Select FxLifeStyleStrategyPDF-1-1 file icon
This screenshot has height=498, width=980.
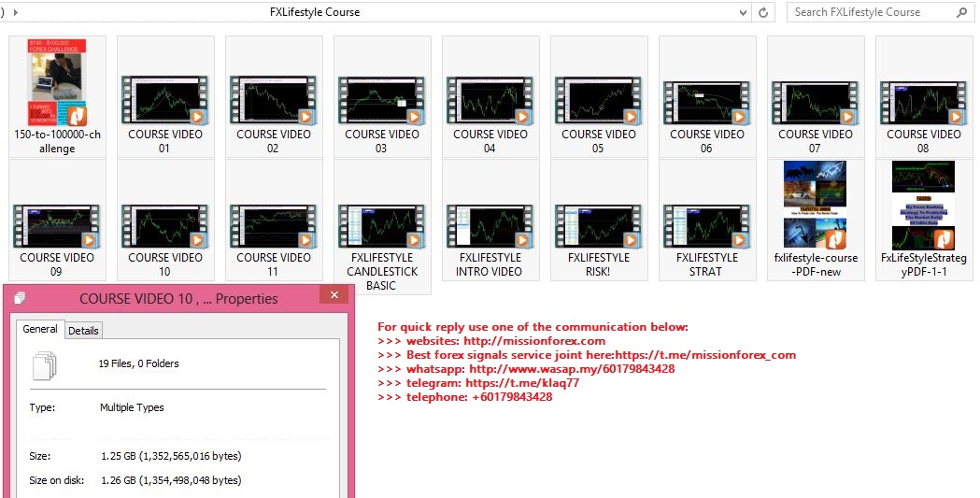pos(923,206)
